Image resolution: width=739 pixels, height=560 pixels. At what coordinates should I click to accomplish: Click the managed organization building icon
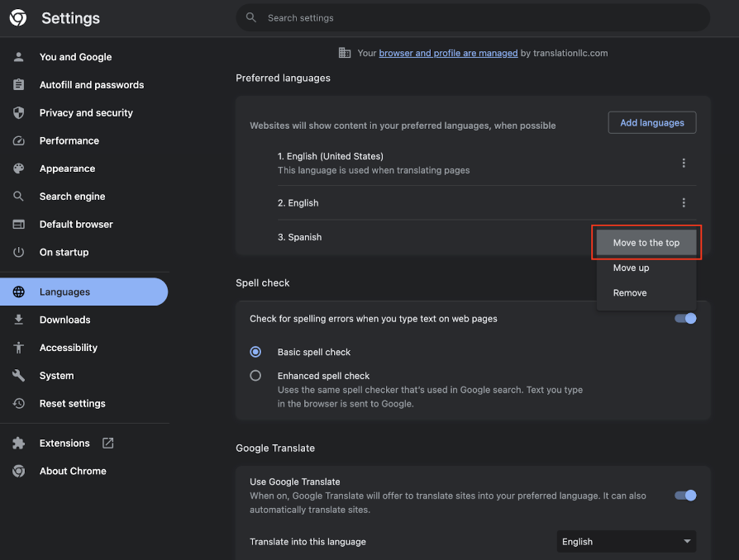pyautogui.click(x=345, y=53)
